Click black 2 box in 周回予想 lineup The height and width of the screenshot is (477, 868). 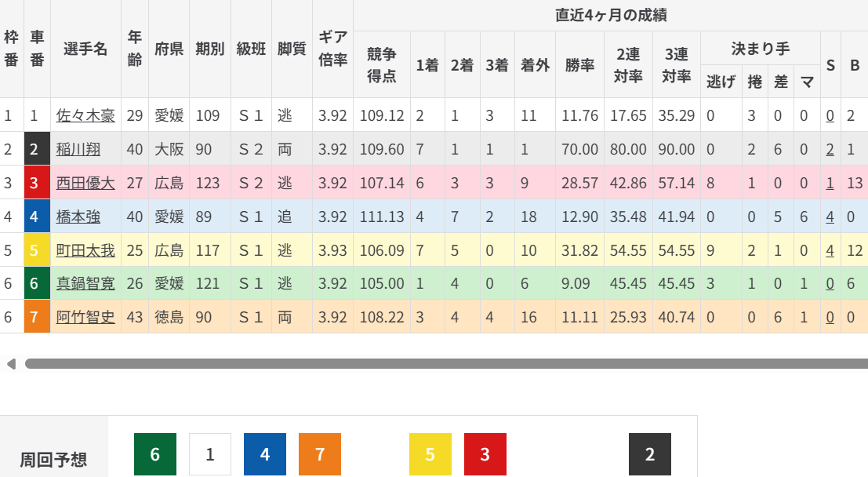click(649, 454)
